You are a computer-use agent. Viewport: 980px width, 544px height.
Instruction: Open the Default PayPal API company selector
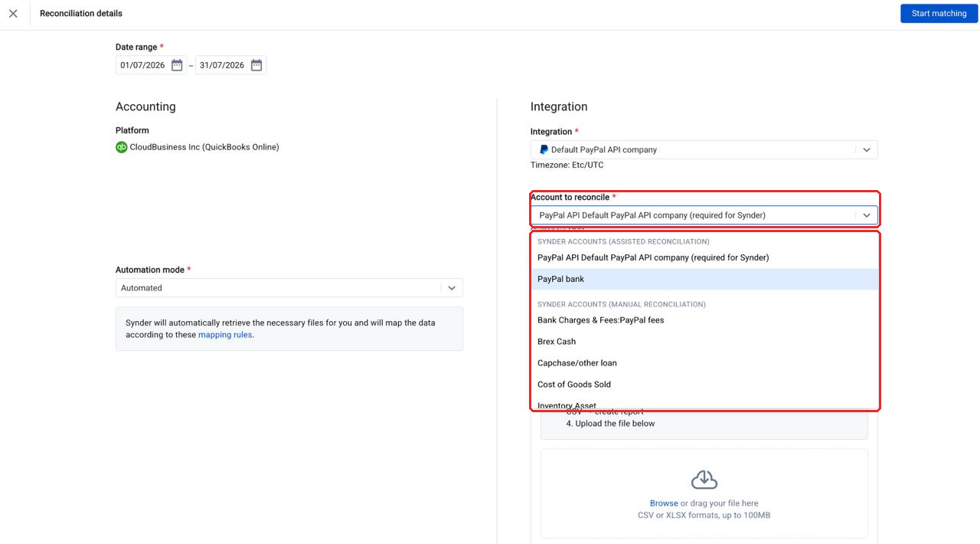point(704,150)
